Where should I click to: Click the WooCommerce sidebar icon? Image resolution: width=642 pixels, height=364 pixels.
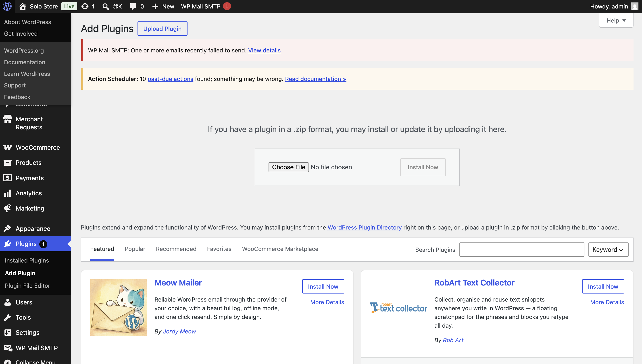pyautogui.click(x=8, y=147)
